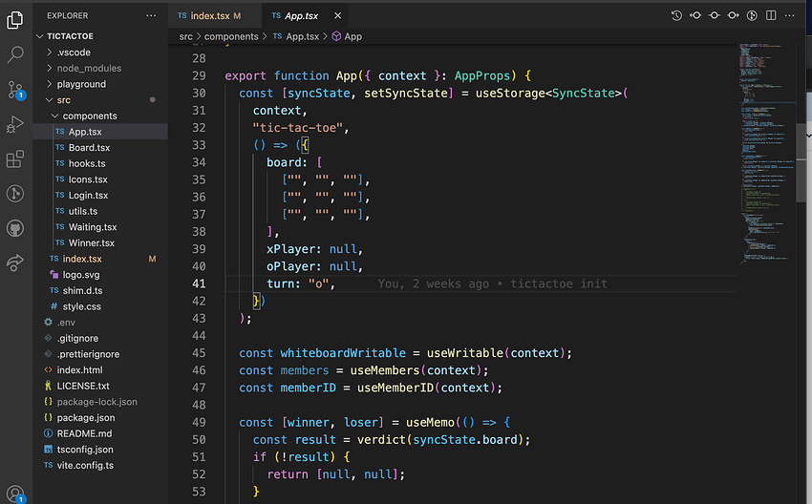
Task: Click the git blame annotation on line 41
Action: coord(492,283)
